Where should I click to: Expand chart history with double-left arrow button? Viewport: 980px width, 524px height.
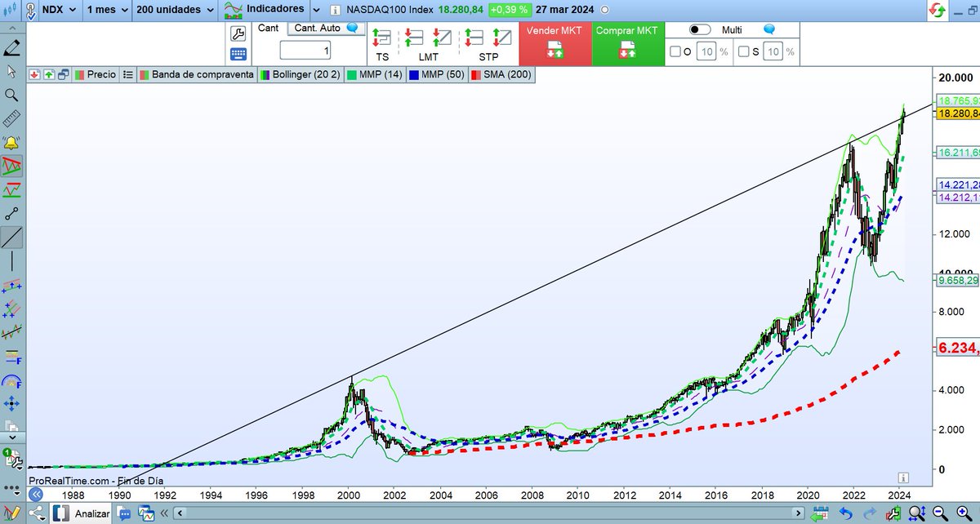[x=35, y=495]
